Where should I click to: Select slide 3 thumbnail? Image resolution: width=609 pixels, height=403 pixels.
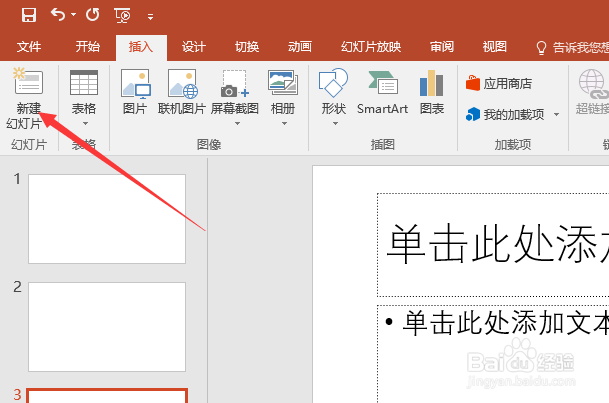[107, 395]
